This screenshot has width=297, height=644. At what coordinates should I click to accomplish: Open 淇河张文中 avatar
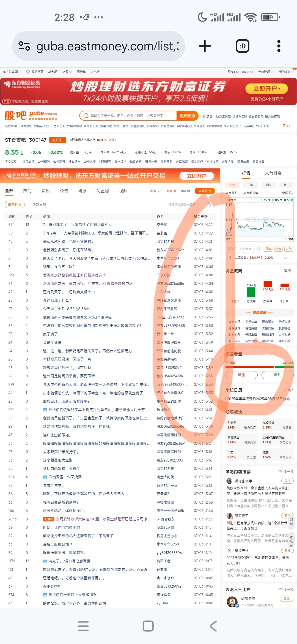pos(229,481)
